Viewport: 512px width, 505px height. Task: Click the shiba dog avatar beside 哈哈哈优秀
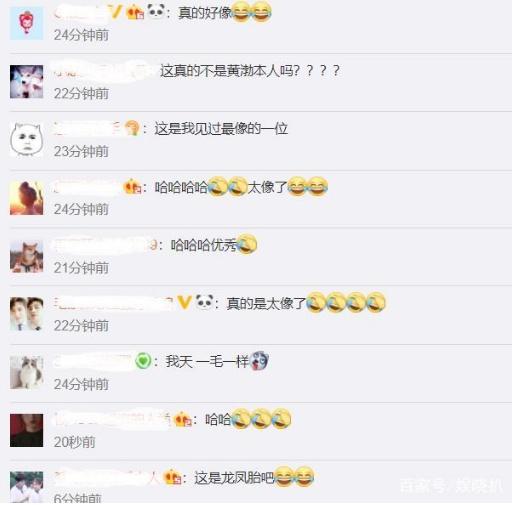pos(26,256)
